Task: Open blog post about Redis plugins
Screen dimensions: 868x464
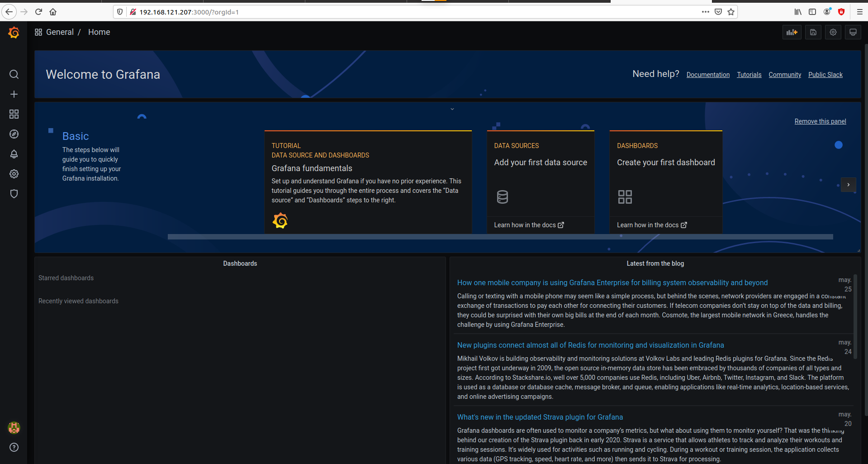Action: coord(590,345)
